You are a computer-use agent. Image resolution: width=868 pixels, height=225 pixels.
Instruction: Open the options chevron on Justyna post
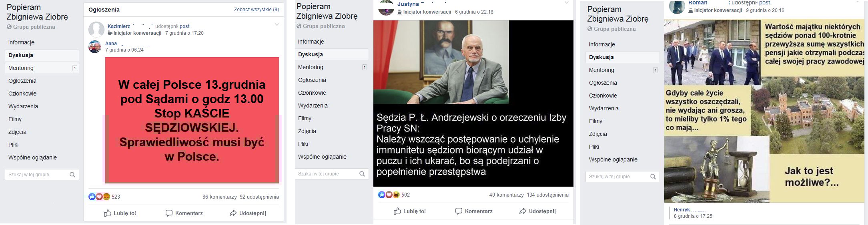(x=566, y=3)
